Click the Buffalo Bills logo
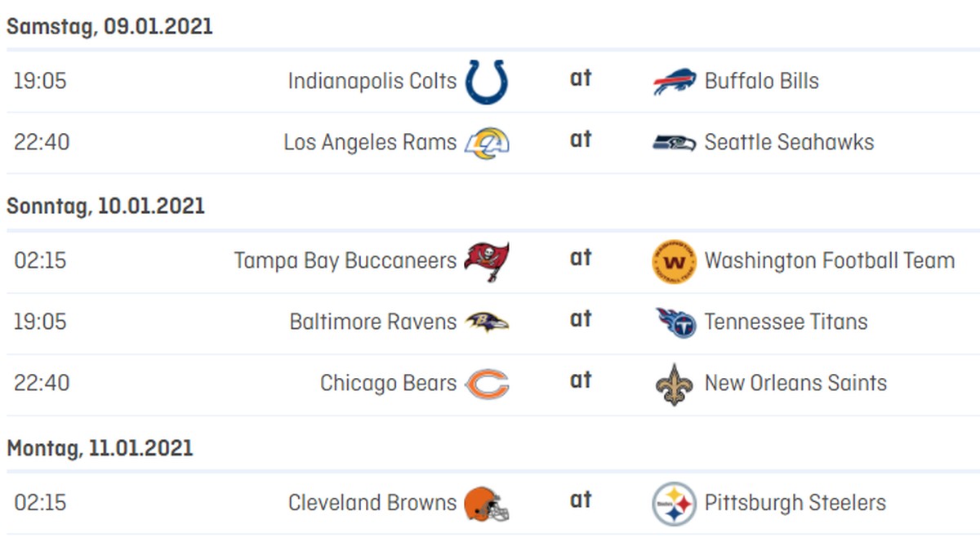Screen dimensions: 980x551 (x=675, y=82)
